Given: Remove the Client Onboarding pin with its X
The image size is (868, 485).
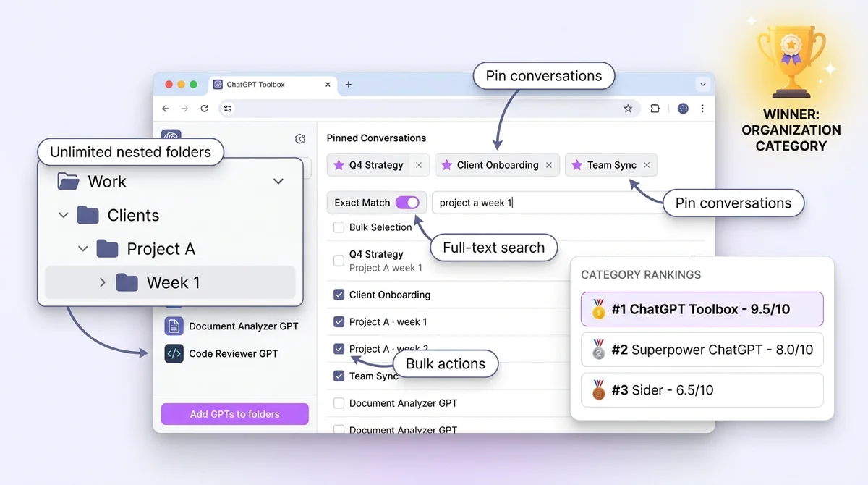Looking at the screenshot, I should click(x=550, y=165).
